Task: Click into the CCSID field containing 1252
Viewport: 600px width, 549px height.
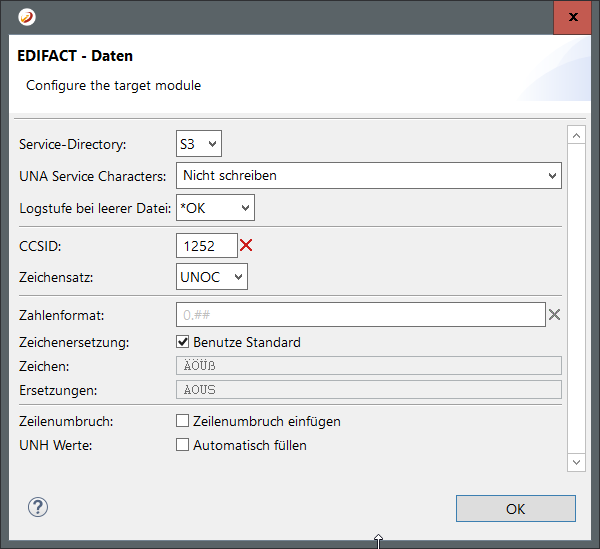Action: point(206,245)
